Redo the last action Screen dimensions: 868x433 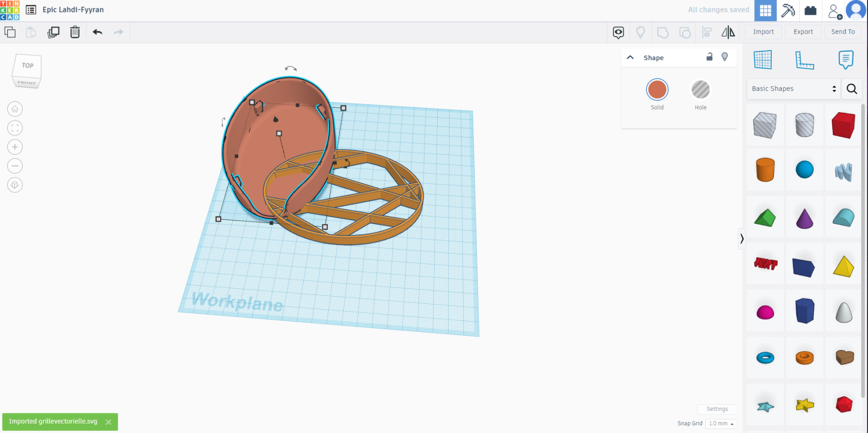coord(119,32)
